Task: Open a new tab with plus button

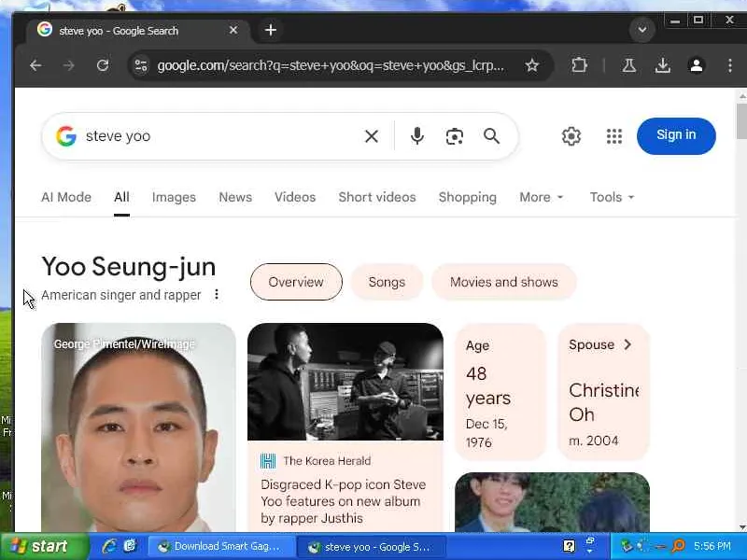Action: coord(271,30)
